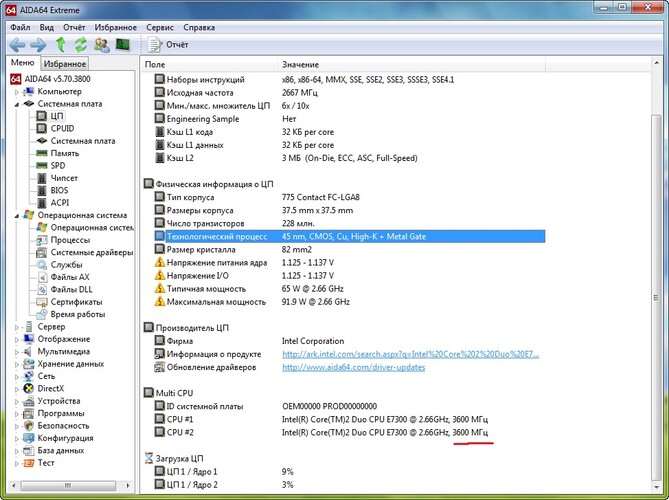The image size is (669, 500).
Task: Select the CPUID tree item
Action: (62, 128)
